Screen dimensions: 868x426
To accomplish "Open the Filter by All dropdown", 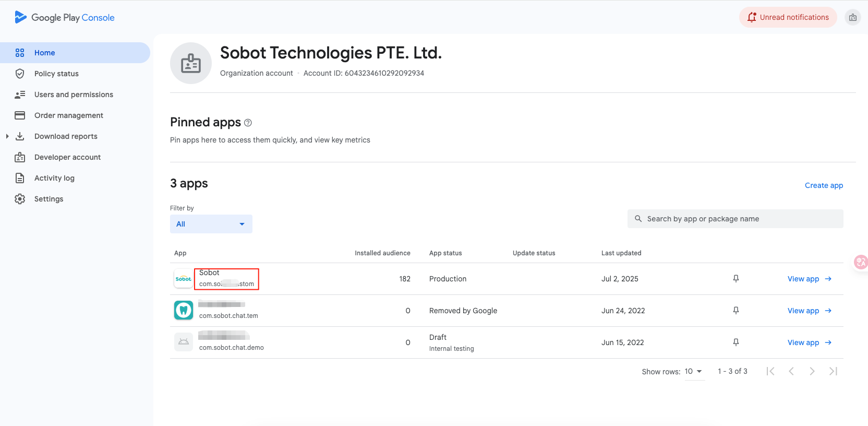I will point(211,224).
